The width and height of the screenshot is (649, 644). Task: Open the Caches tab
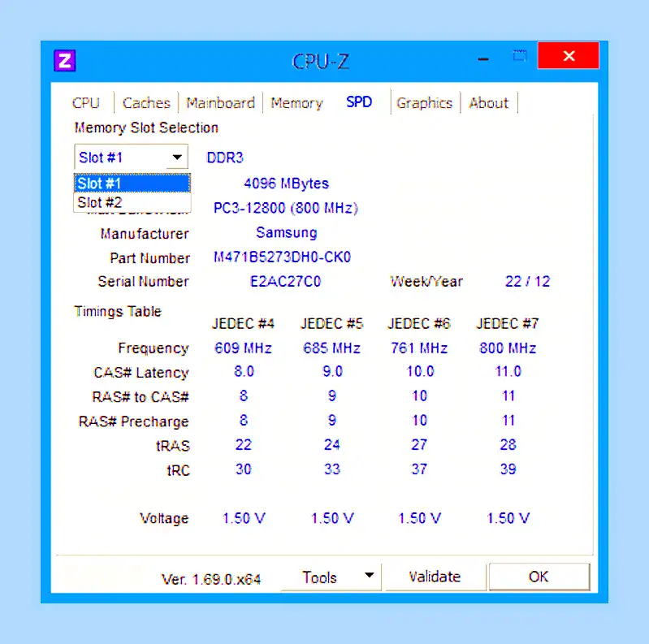pos(146,102)
